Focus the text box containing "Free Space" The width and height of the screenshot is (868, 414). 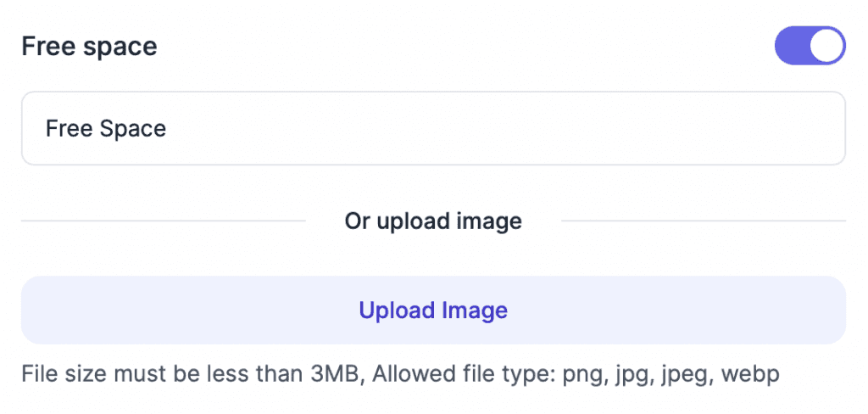[x=433, y=128]
